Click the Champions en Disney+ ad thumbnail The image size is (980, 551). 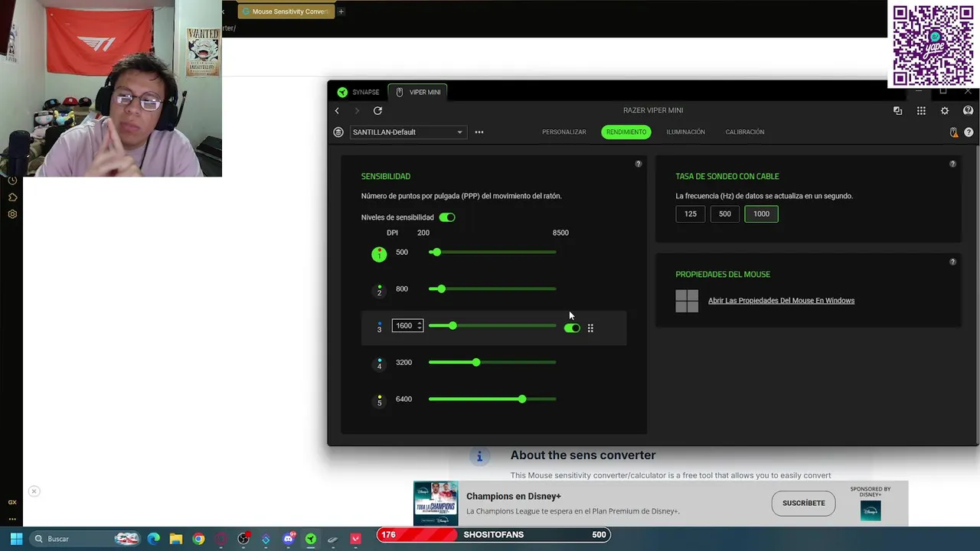coord(436,504)
